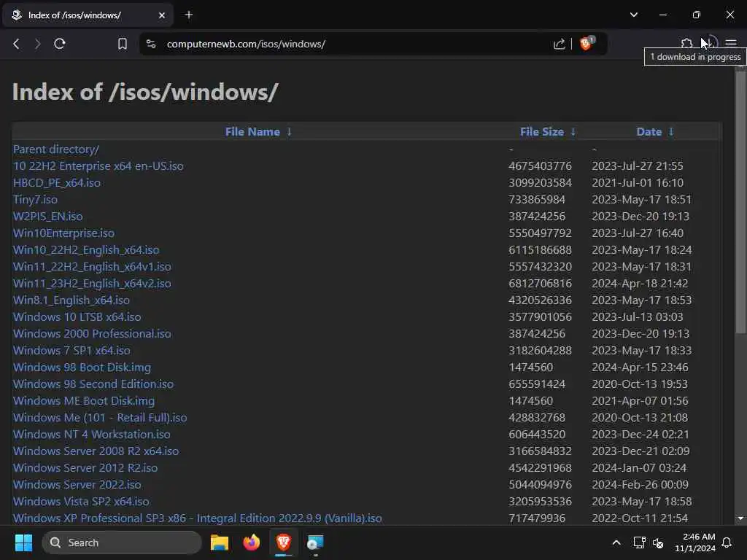Open tab search chevron in title bar
747x560 pixels.
click(634, 15)
